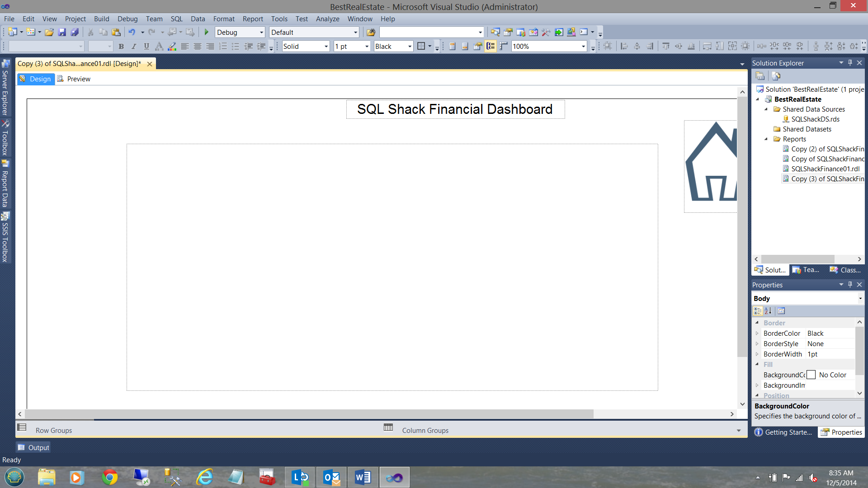Click the BackgroundColor white color swatch

pyautogui.click(x=811, y=375)
